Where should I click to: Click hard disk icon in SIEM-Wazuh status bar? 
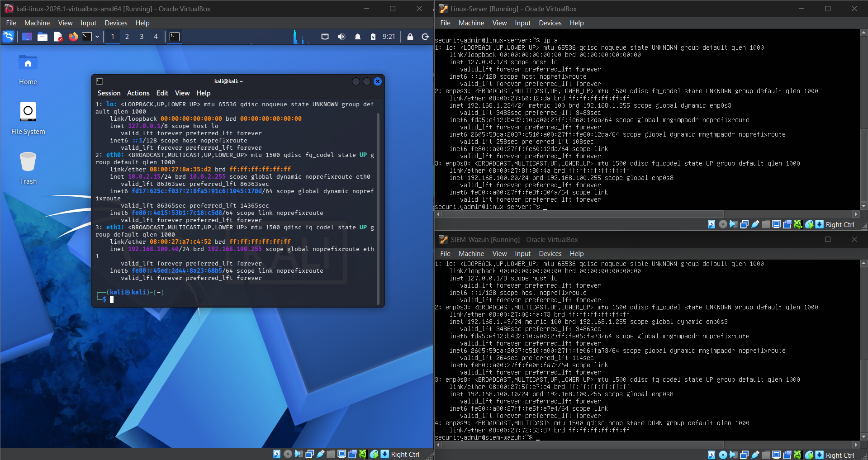(711, 455)
